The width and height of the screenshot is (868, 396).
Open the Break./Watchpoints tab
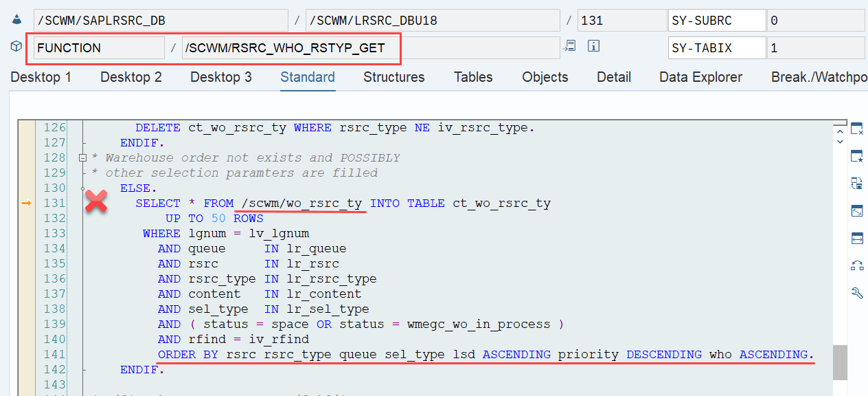(819, 77)
